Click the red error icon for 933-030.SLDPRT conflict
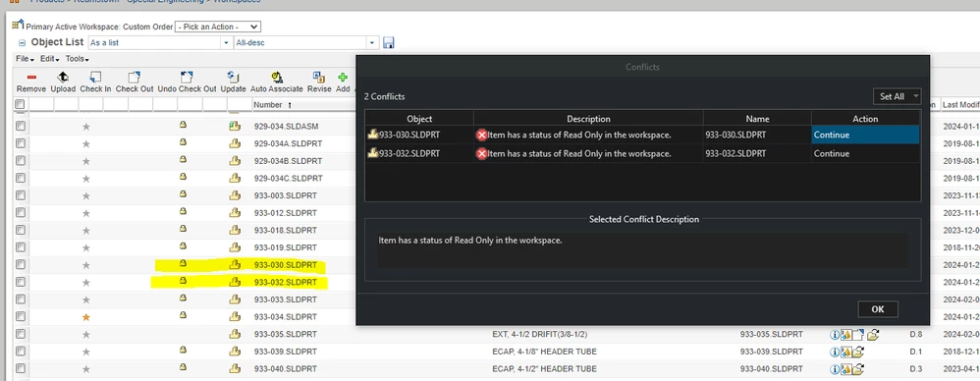This screenshot has height=381, width=980. point(481,135)
